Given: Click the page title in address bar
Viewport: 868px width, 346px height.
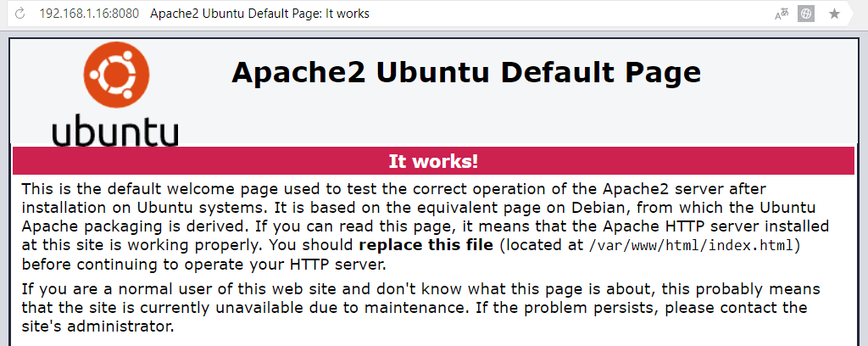Looking at the screenshot, I should [259, 14].
